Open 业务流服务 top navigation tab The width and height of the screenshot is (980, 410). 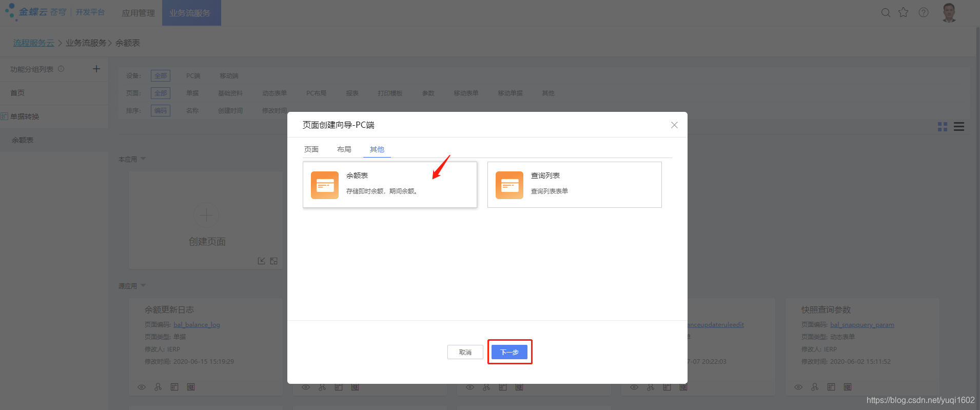pos(191,13)
